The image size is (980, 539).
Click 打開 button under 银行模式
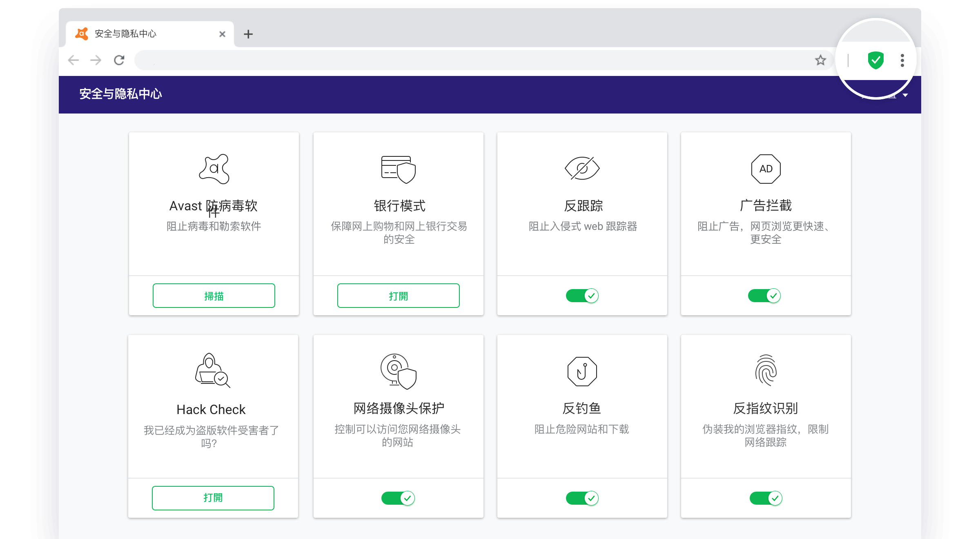[398, 296]
